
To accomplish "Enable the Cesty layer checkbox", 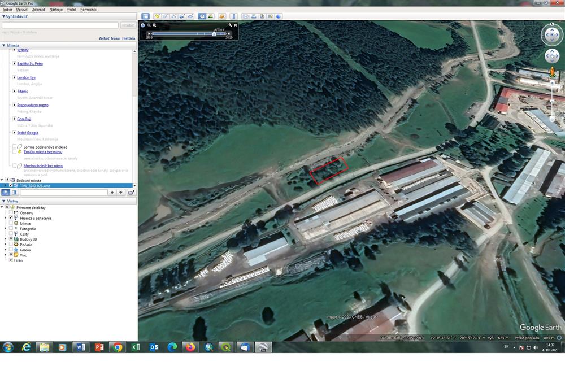I will point(11,234).
